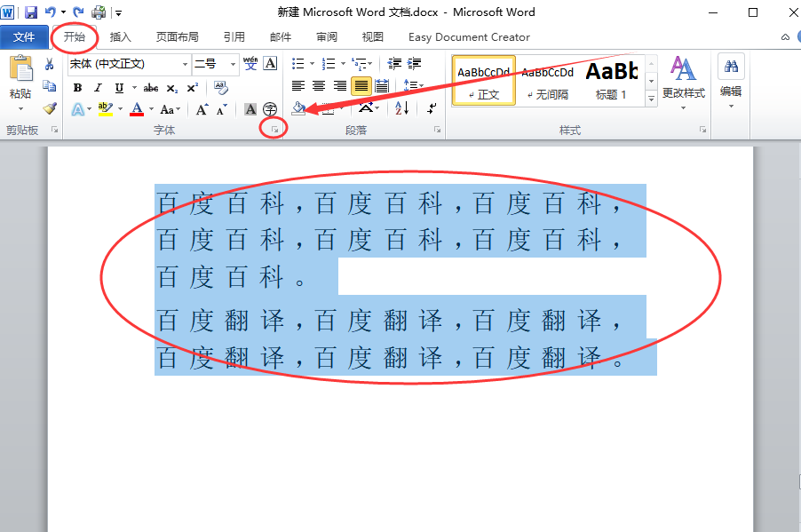The image size is (801, 532).
Task: Click 更改样式 Change Styles button
Action: click(x=684, y=82)
